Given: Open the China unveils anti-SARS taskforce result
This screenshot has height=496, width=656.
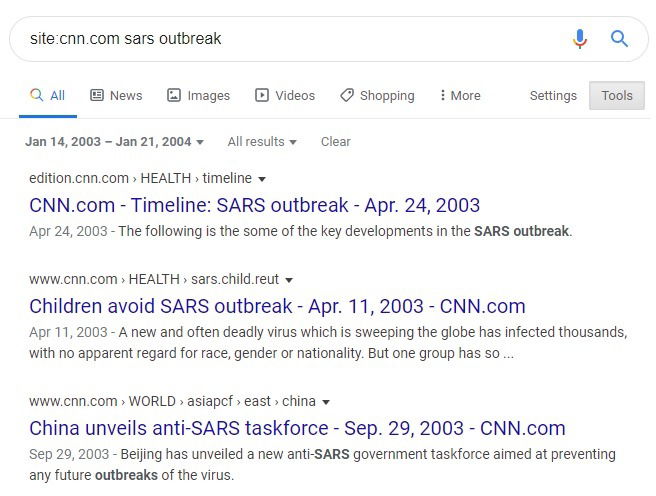Looking at the screenshot, I should tap(297, 428).
